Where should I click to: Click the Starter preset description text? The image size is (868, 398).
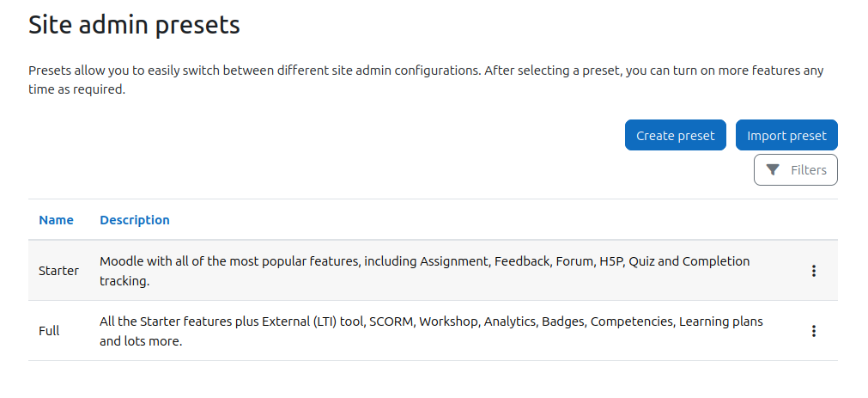[x=425, y=271]
